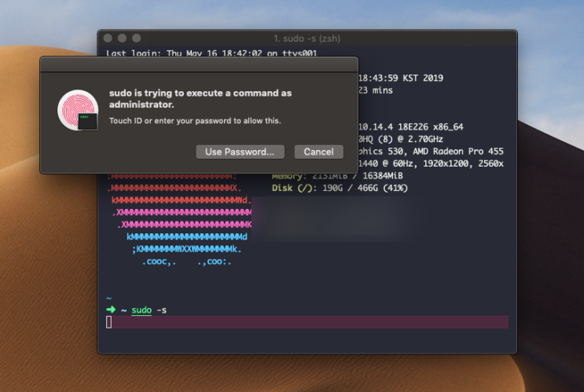Click the '18:43:59 KST 2019' timestamp
The width and height of the screenshot is (584, 392).
401,79
